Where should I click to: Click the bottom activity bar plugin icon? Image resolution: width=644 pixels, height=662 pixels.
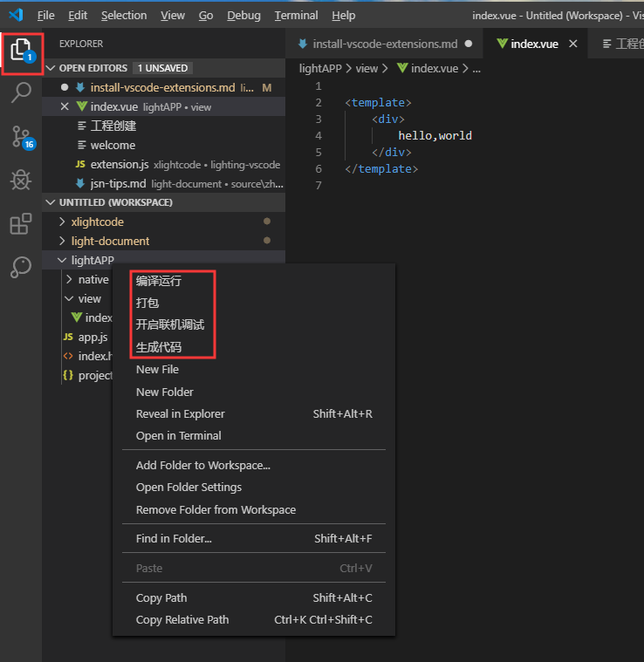pyautogui.click(x=21, y=268)
